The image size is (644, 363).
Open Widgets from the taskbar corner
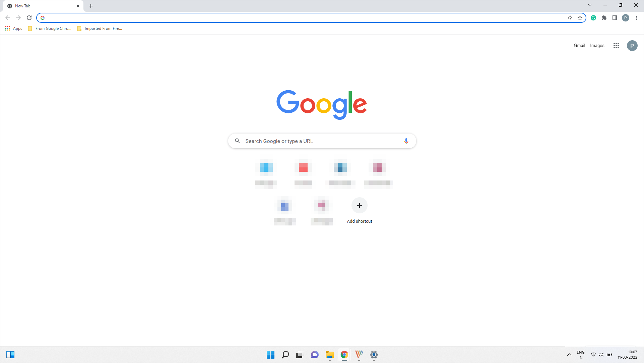point(11,355)
